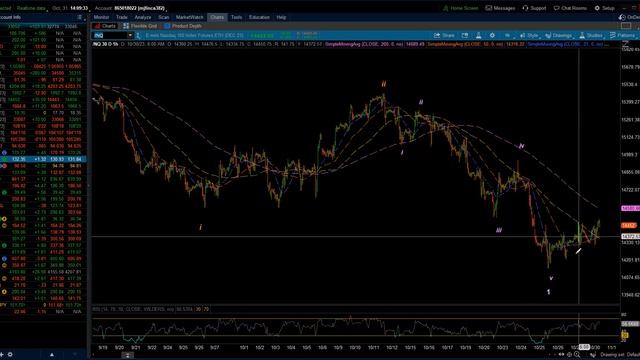Open the Drawings menu
Viewport: 640px width, 360px height.
pos(559,36)
